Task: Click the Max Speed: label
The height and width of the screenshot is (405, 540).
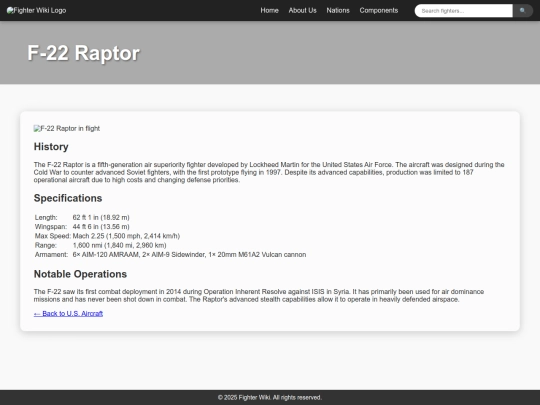Action: tap(53, 236)
